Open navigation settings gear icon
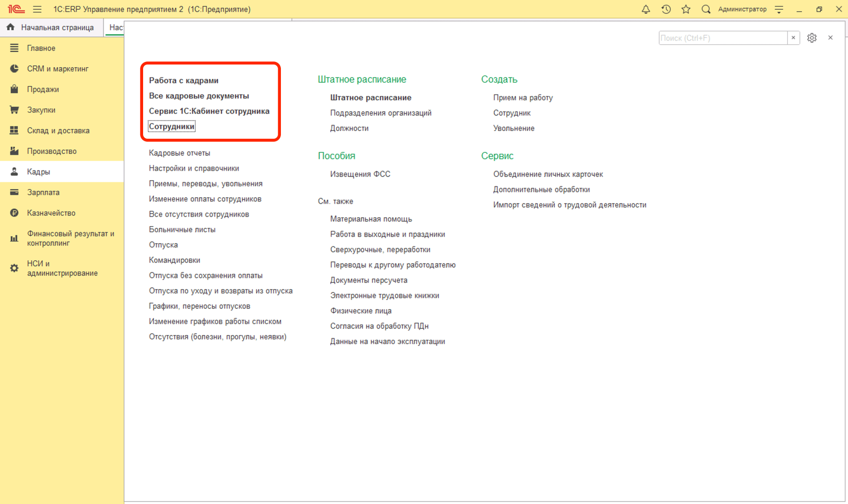848x504 pixels. pyautogui.click(x=812, y=38)
